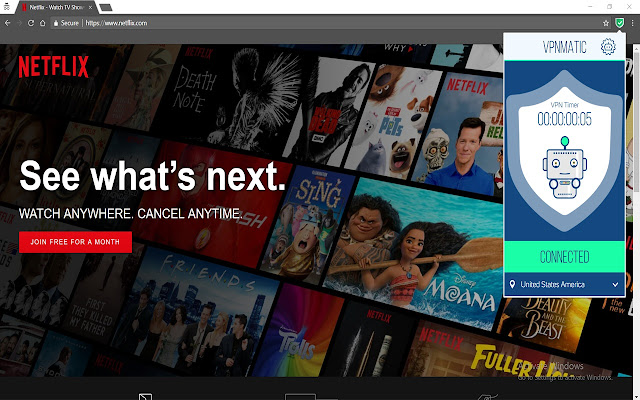Viewport: 640px width, 400px height.
Task: Click the browser forward arrow
Action: [x=19, y=23]
